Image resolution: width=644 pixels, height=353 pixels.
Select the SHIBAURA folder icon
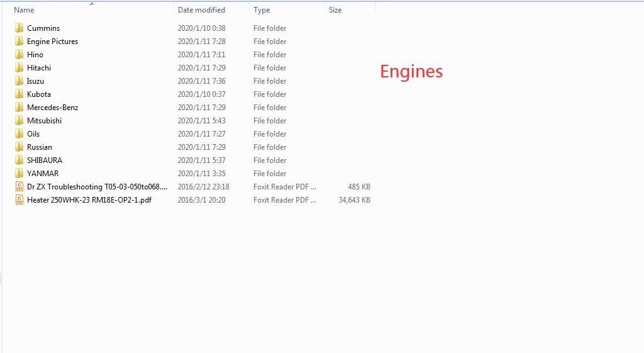[x=19, y=160]
